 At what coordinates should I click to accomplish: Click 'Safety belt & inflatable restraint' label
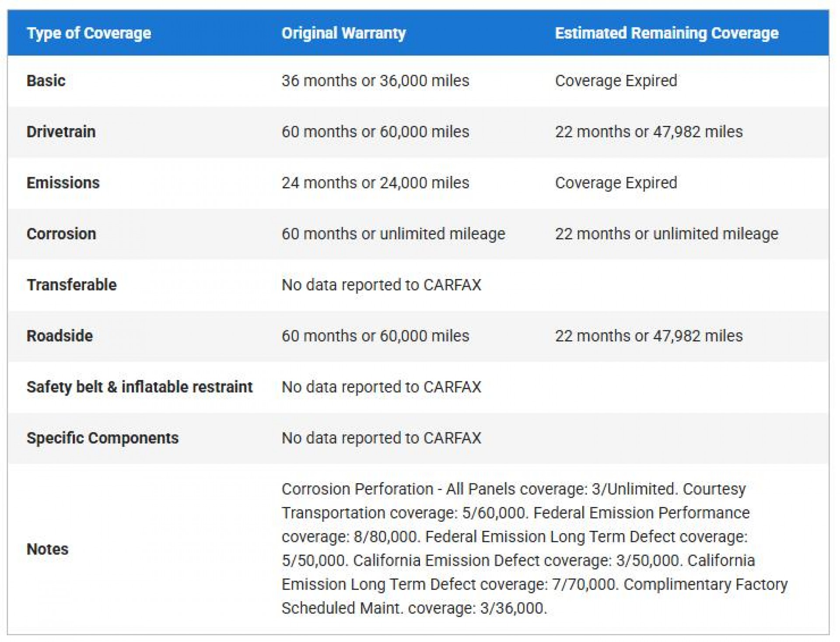click(140, 387)
